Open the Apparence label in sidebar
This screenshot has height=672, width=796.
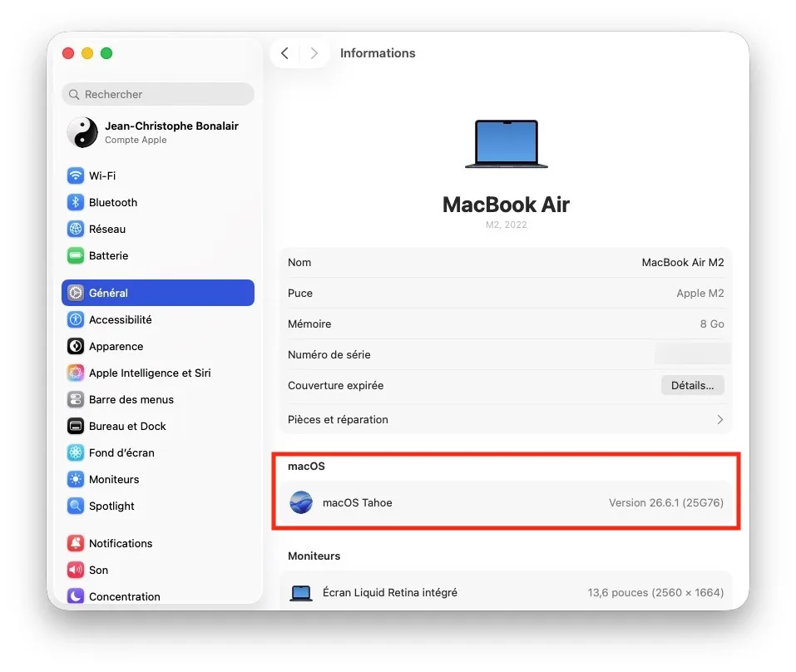116,347
